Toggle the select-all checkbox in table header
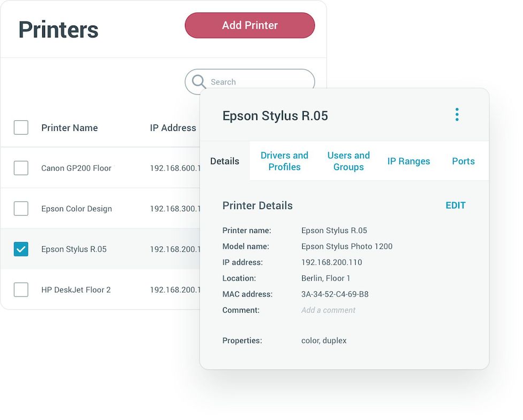 coord(21,128)
